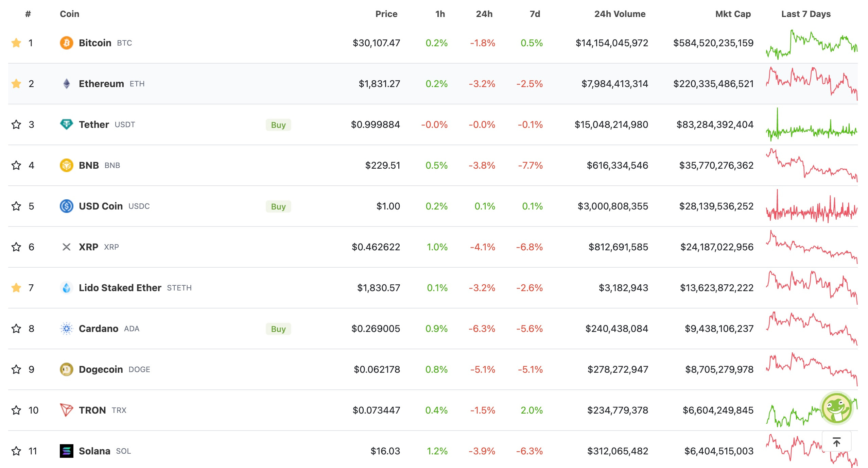The height and width of the screenshot is (468, 868).
Task: Click XRP's 7-day sparkline chart
Action: click(812, 247)
